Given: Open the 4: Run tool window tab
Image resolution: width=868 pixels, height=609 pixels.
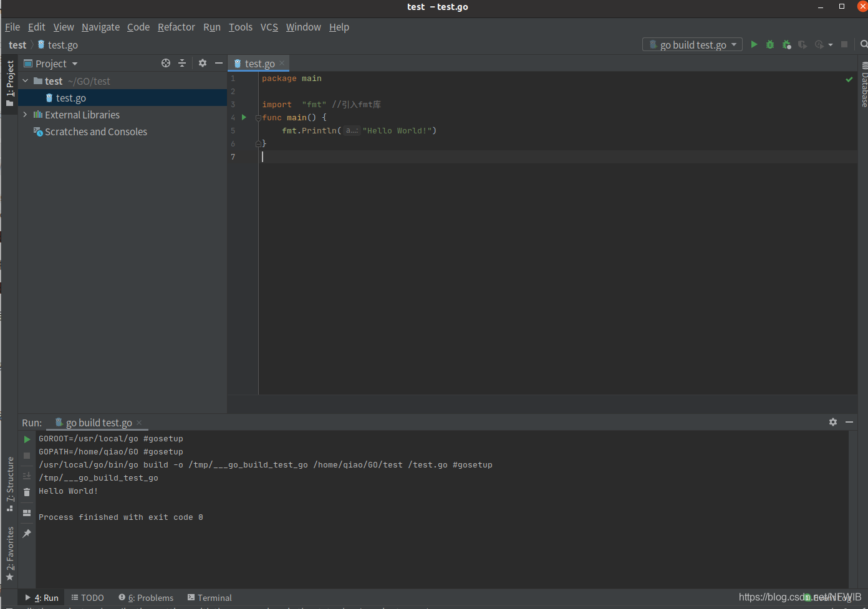Looking at the screenshot, I should tap(42, 597).
